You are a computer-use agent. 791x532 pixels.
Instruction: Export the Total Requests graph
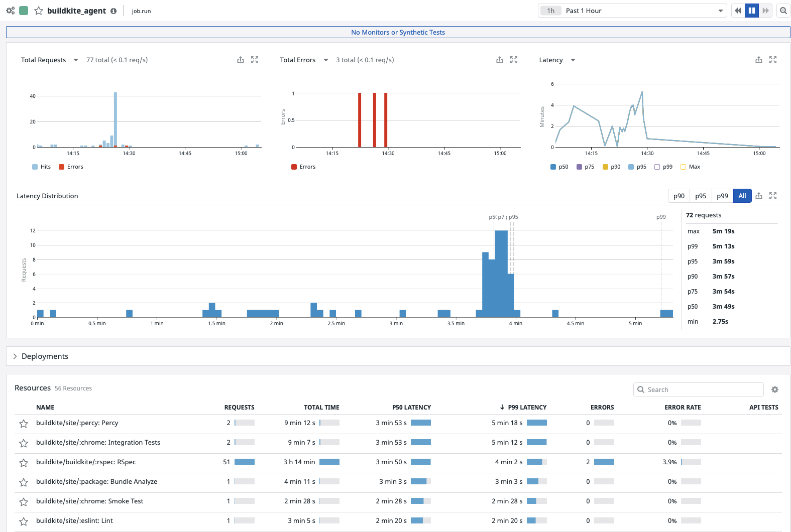pos(241,60)
